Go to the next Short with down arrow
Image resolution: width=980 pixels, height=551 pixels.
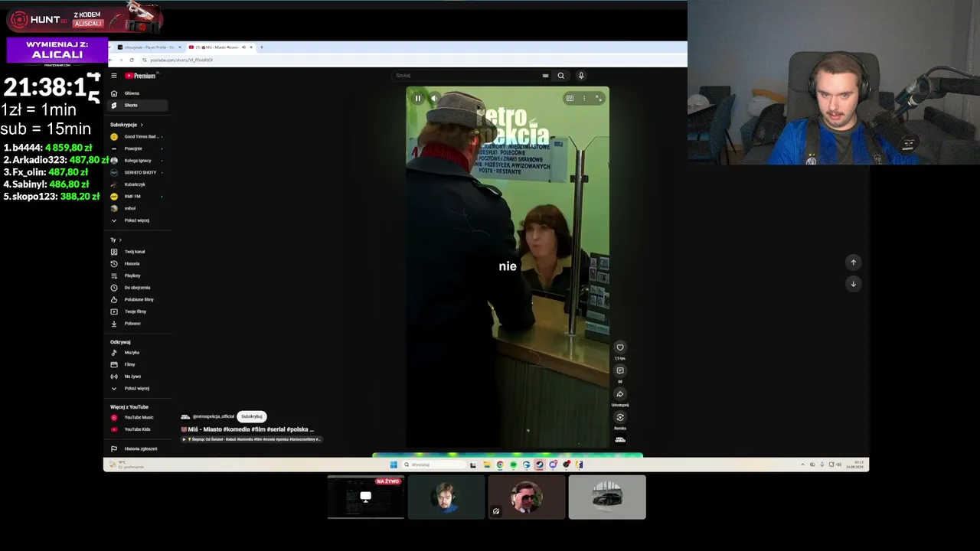(854, 284)
